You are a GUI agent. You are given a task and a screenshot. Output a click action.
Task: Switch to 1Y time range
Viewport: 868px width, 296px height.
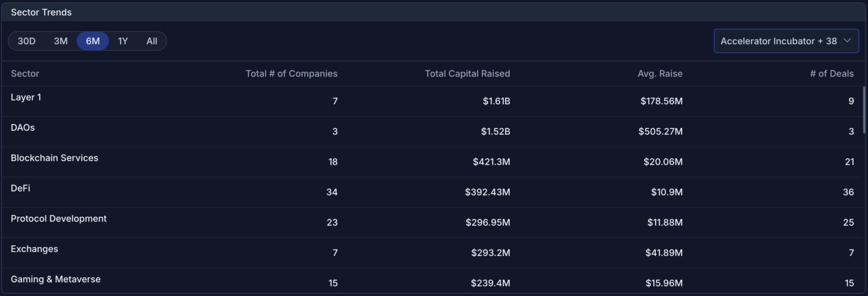coord(123,41)
